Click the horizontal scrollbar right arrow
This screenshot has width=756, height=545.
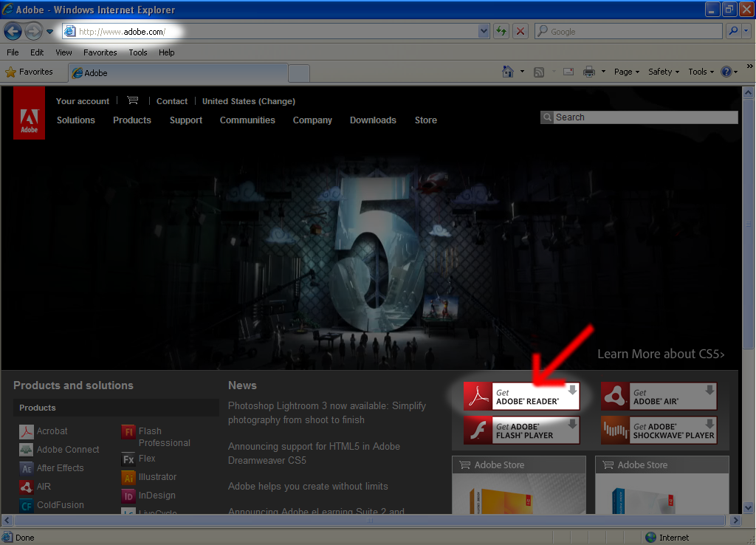(735, 521)
